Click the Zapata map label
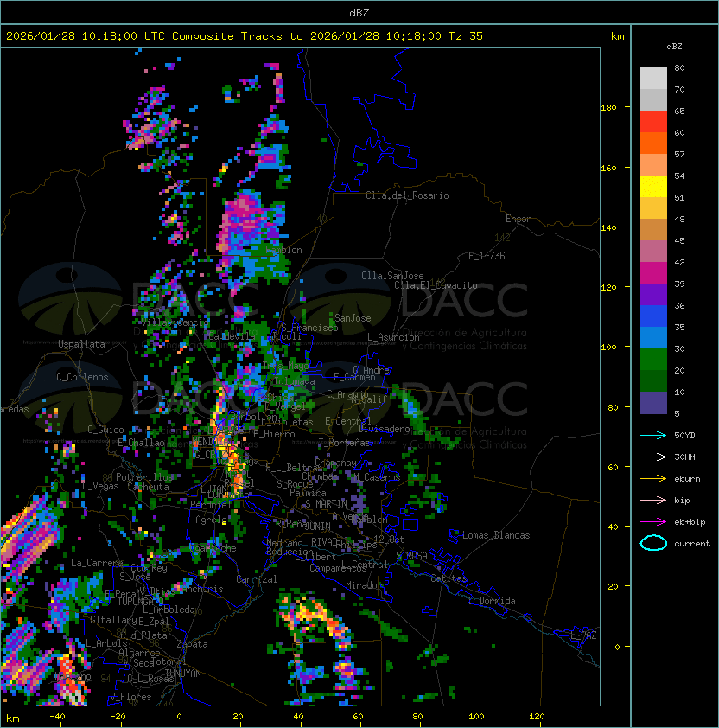Image resolution: width=719 pixels, height=728 pixels. click(x=192, y=644)
